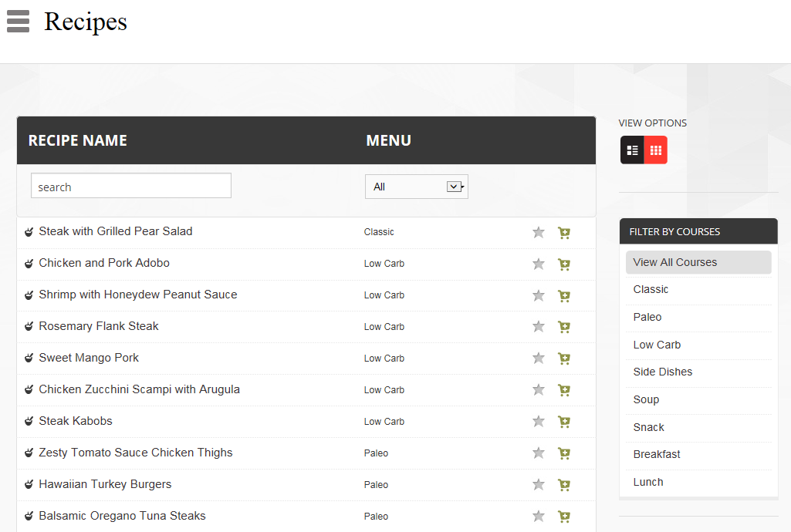Viewport: 791px width, 532px height.
Task: Open Zesty Tomato Sauce Chicken Thighs recipe
Action: point(136,453)
